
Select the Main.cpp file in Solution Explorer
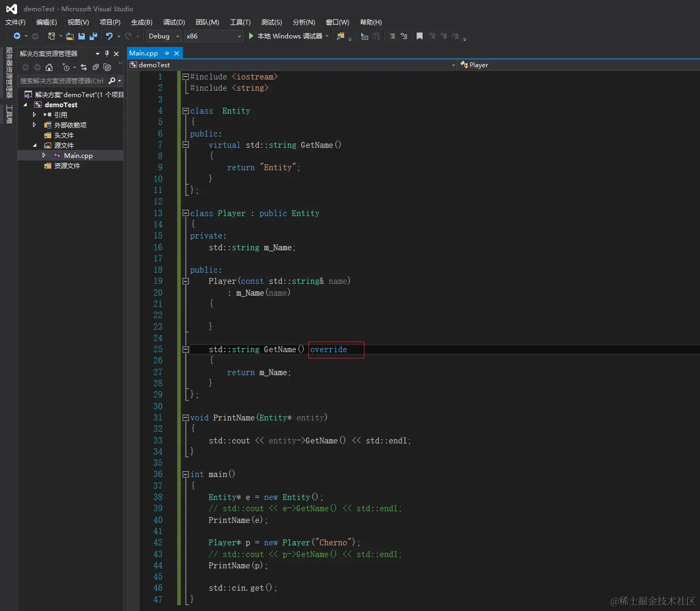coord(78,156)
